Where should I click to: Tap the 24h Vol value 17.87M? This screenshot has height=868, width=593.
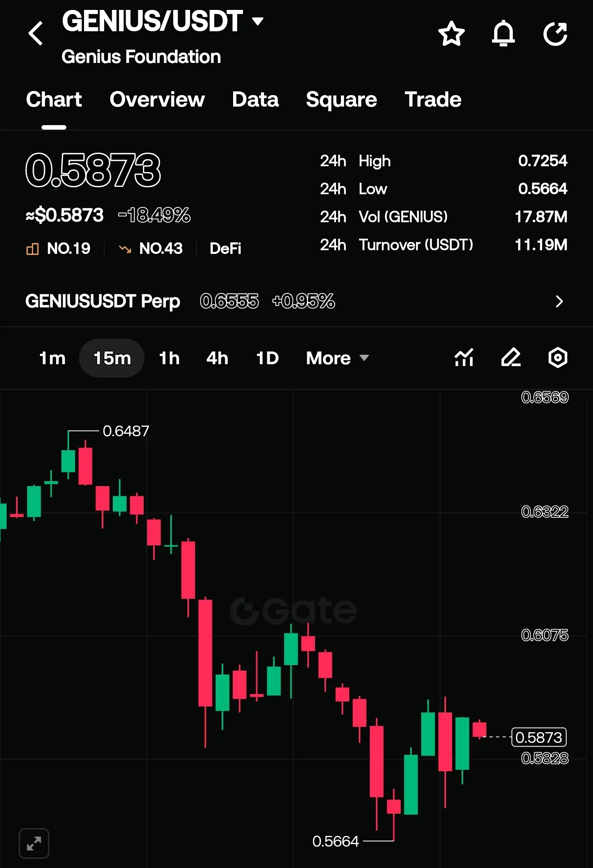[x=541, y=217]
